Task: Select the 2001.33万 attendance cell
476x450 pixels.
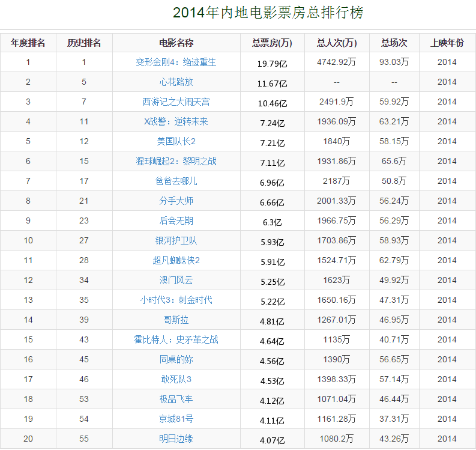Action: [x=337, y=201]
